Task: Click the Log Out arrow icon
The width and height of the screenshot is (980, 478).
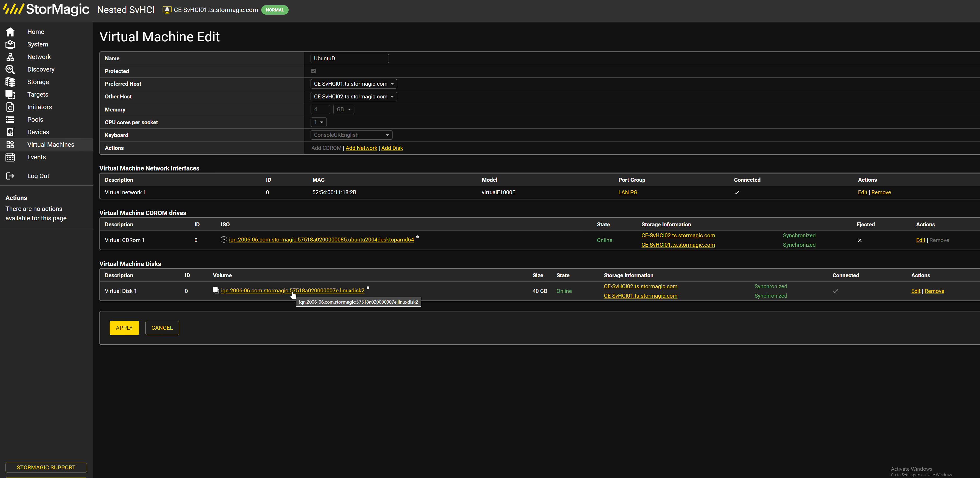Action: tap(10, 176)
